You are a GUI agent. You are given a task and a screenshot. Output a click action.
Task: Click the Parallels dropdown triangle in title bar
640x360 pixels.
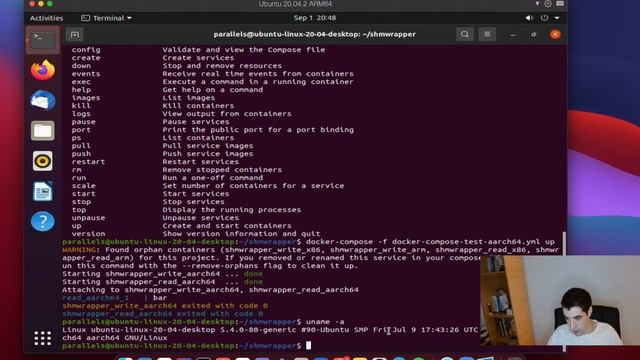(537, 4)
